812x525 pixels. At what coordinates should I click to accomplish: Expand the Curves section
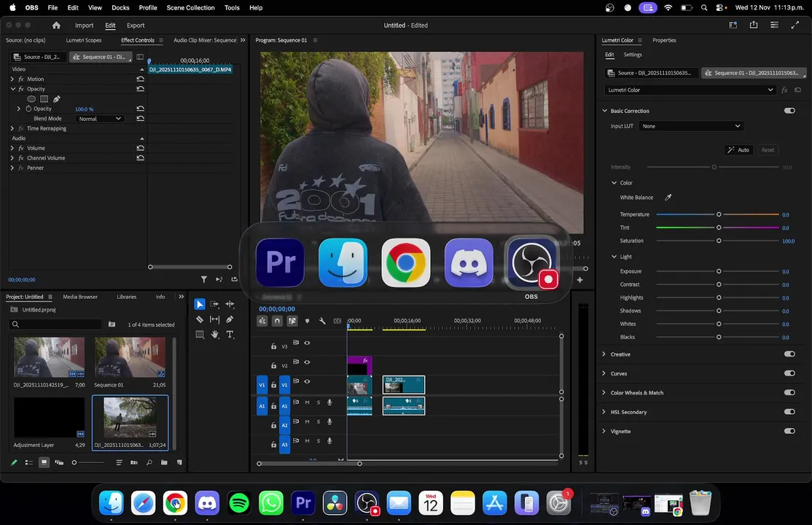pyautogui.click(x=604, y=373)
